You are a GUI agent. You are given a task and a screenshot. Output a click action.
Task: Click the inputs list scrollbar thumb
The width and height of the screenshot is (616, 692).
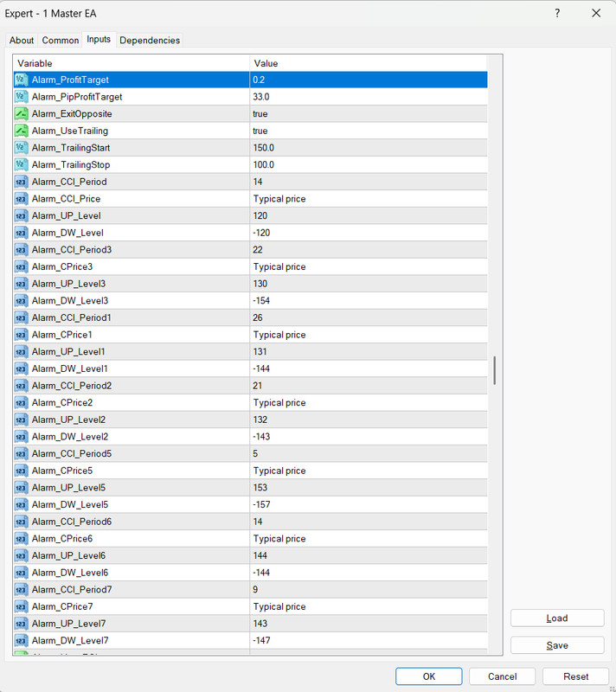495,370
